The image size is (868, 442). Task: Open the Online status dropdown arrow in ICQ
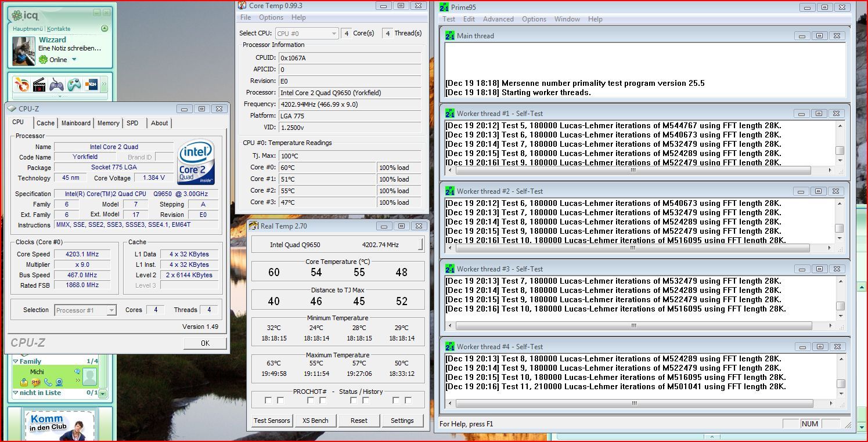[74, 60]
